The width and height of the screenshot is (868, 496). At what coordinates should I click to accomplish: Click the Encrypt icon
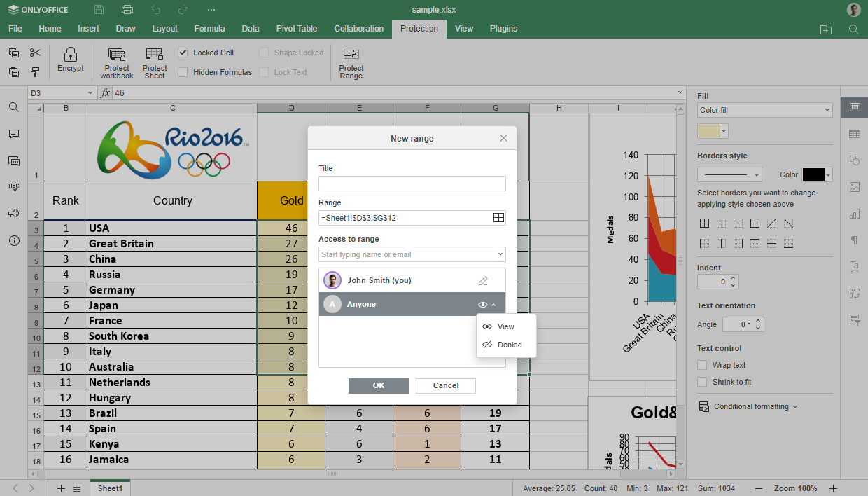[x=70, y=61]
